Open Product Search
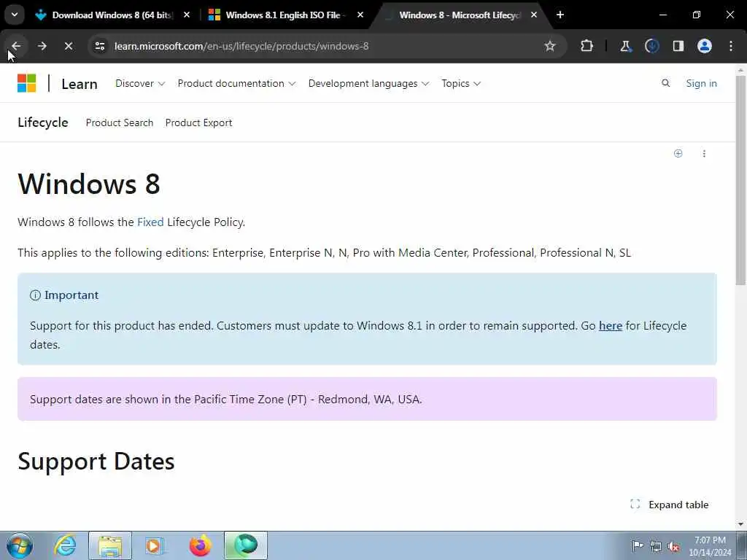Image resolution: width=747 pixels, height=560 pixels. (x=120, y=122)
